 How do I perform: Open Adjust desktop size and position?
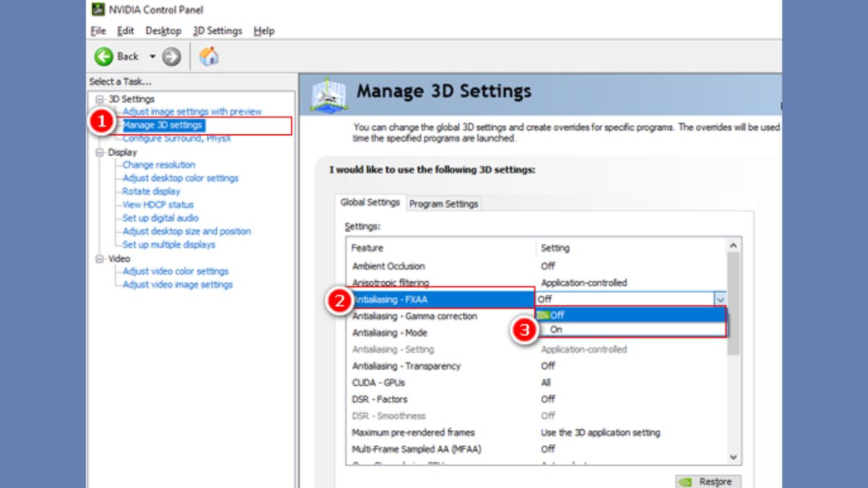pyautogui.click(x=187, y=231)
